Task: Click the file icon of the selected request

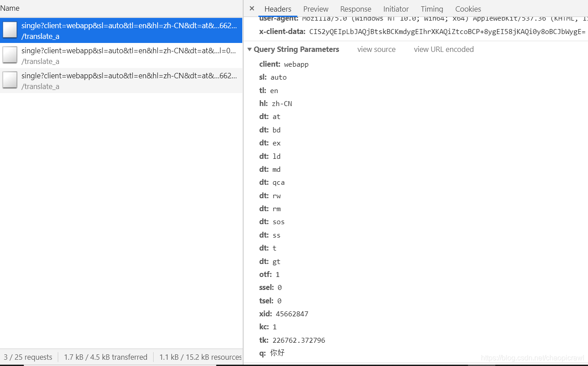Action: pos(10,30)
